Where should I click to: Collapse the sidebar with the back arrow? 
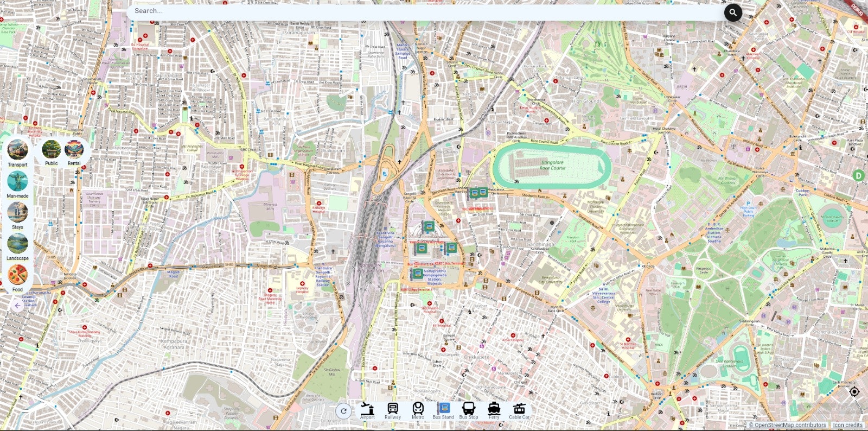pyautogui.click(x=17, y=306)
